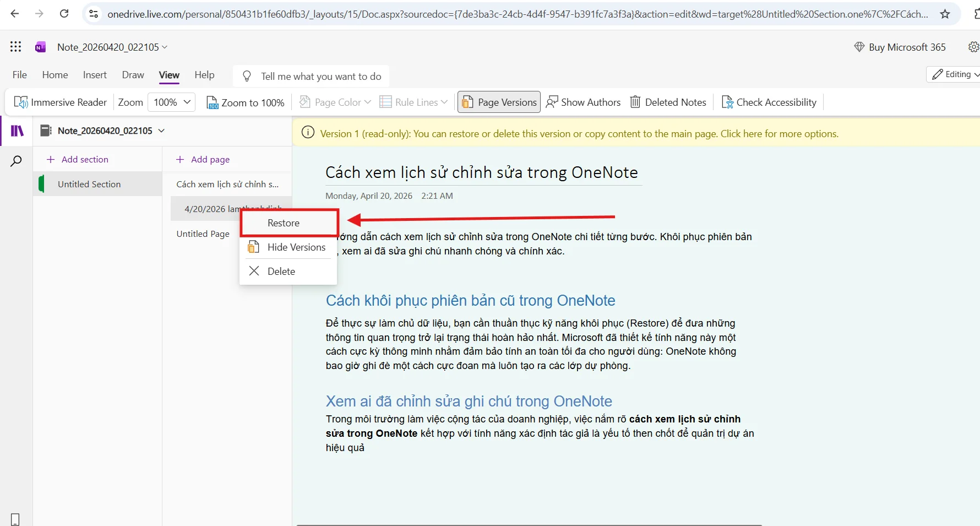Switch to the Insert tab
980x526 pixels.
tap(95, 75)
